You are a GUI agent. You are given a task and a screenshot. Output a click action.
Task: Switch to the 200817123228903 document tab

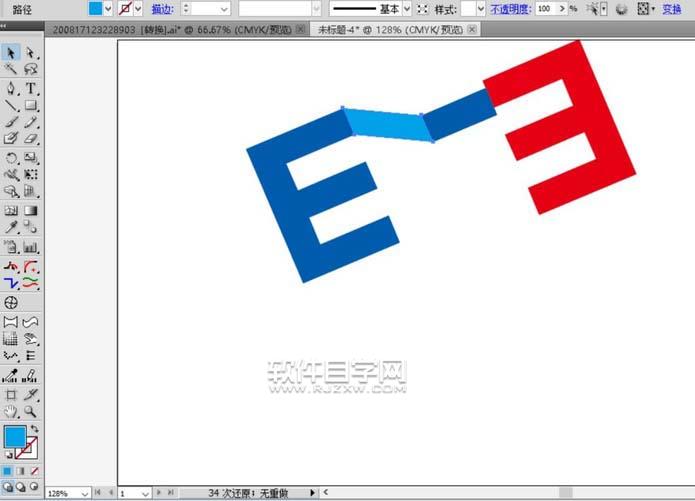click(172, 30)
